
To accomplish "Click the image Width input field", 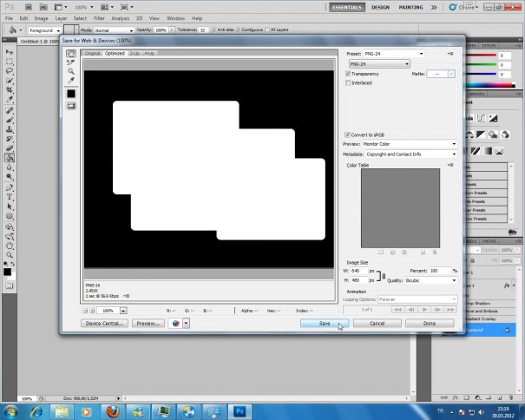I will [359, 271].
